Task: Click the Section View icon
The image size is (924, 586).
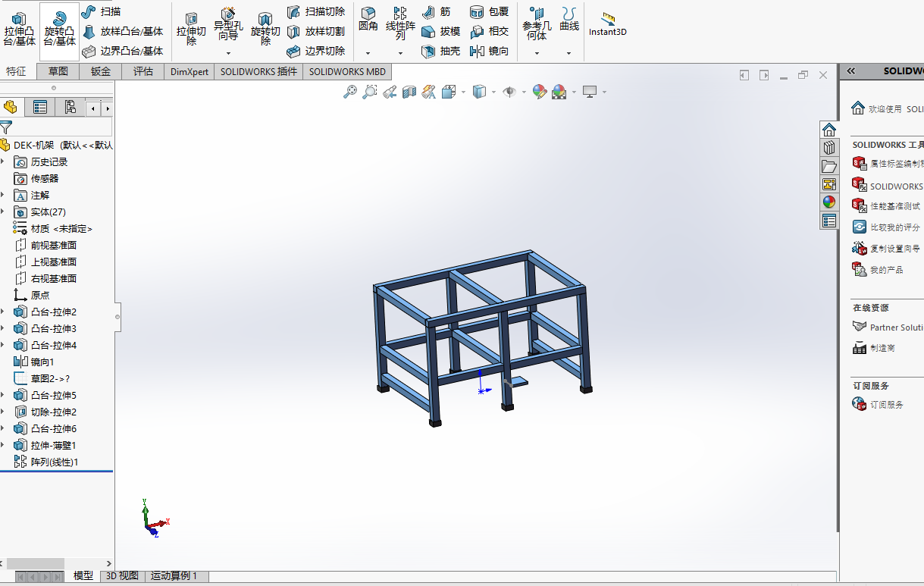Action: coord(409,92)
